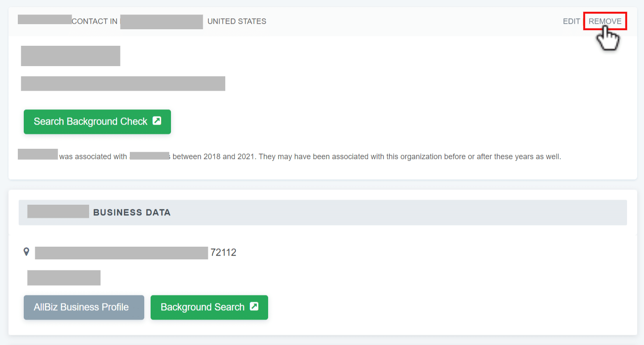Click redacted block below the address line

click(x=64, y=278)
